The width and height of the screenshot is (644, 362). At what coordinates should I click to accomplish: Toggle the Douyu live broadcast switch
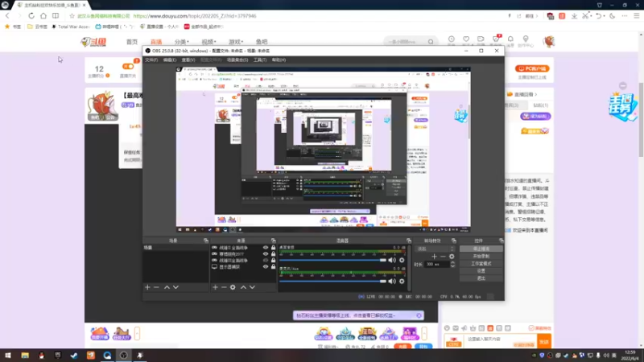[x=128, y=67]
